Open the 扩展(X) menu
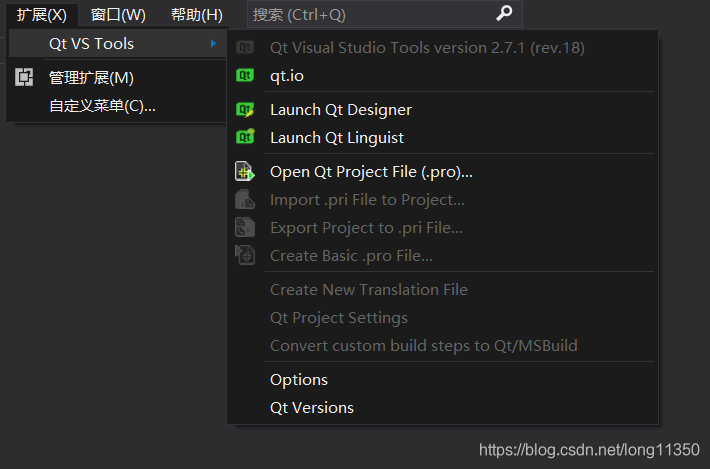 pos(42,14)
